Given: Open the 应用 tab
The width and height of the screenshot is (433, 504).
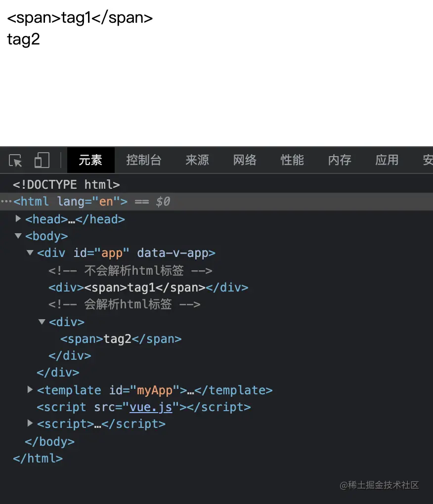Looking at the screenshot, I should click(387, 160).
